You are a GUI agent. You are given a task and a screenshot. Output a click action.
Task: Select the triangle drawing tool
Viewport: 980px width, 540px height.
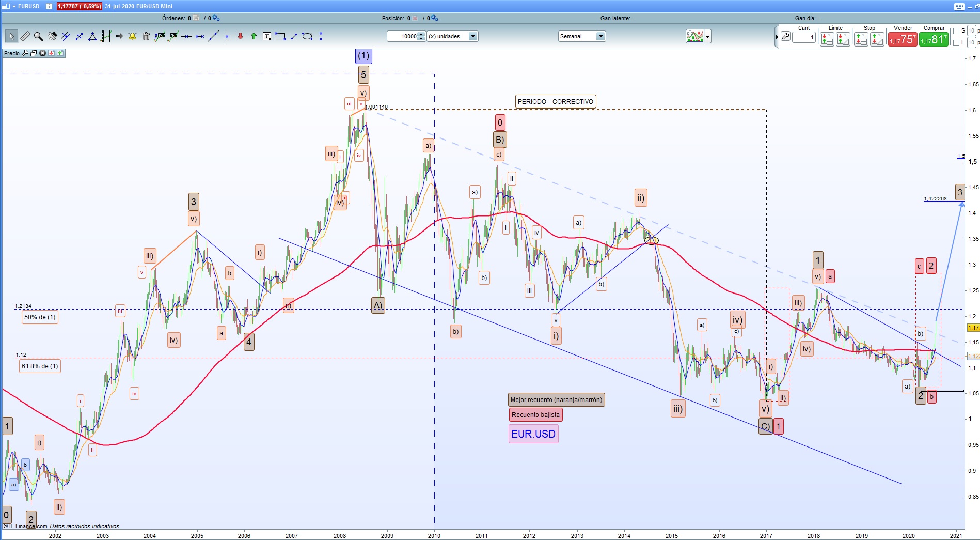(92, 36)
